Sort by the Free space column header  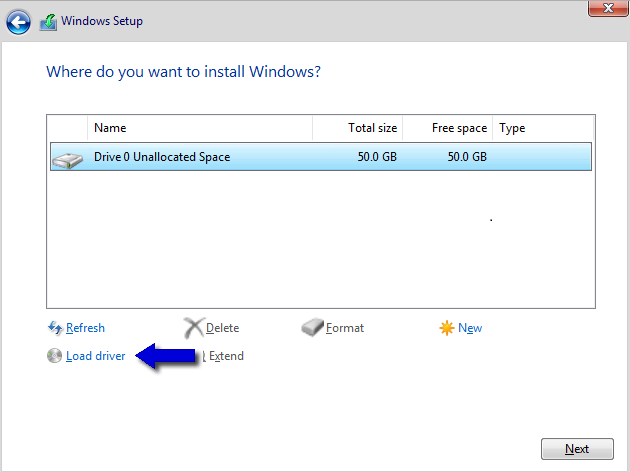click(x=448, y=128)
